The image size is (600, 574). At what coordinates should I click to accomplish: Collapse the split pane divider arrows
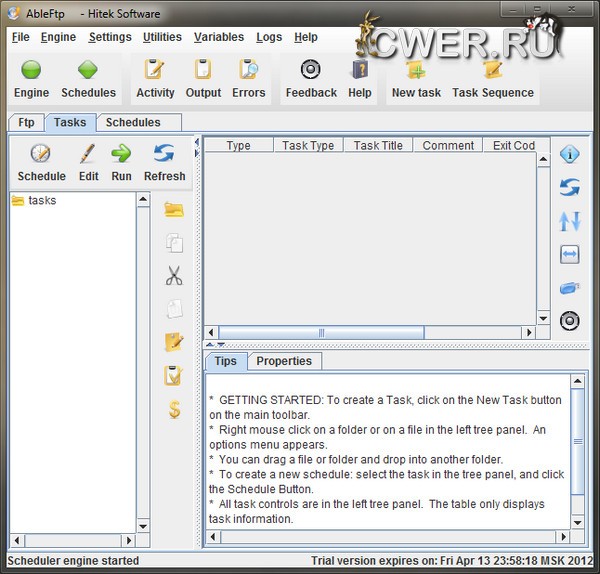point(211,345)
